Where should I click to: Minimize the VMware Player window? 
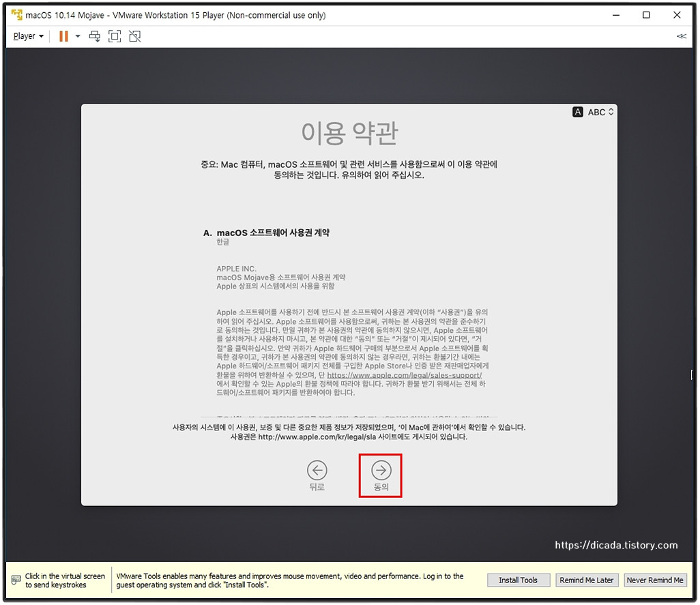[x=616, y=15]
